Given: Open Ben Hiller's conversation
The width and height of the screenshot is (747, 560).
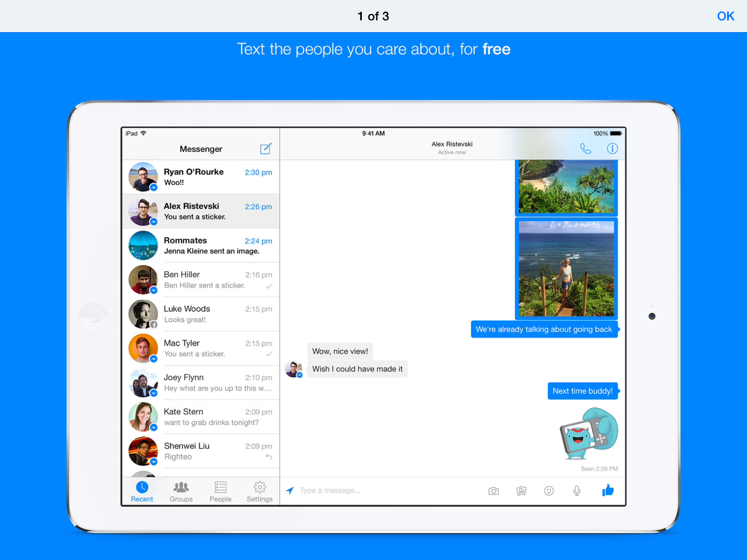Looking at the screenshot, I should 201,280.
